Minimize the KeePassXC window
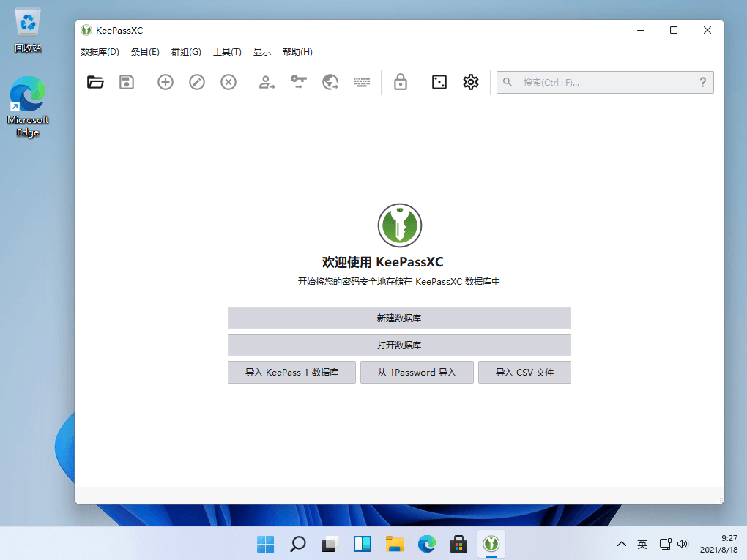 [x=641, y=31]
